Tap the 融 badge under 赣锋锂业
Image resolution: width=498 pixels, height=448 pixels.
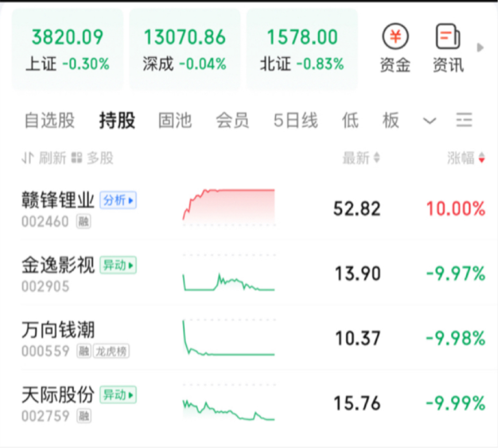[84, 221]
